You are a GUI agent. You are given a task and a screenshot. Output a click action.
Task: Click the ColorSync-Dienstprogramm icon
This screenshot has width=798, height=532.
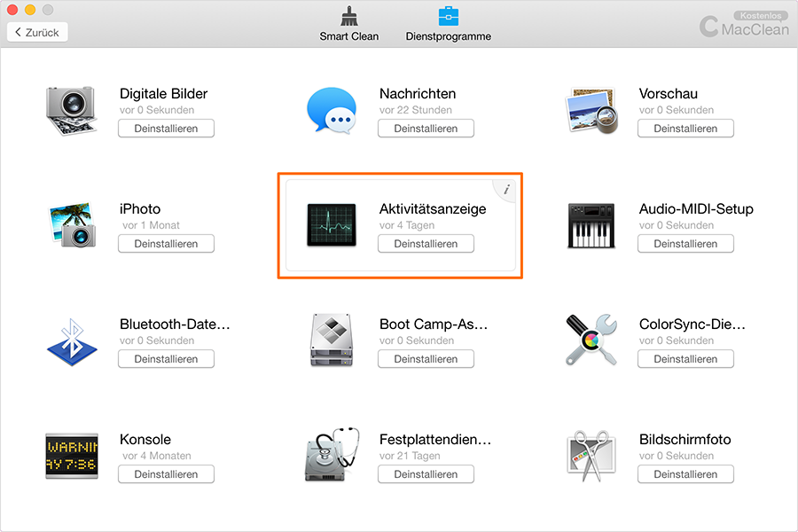point(591,340)
